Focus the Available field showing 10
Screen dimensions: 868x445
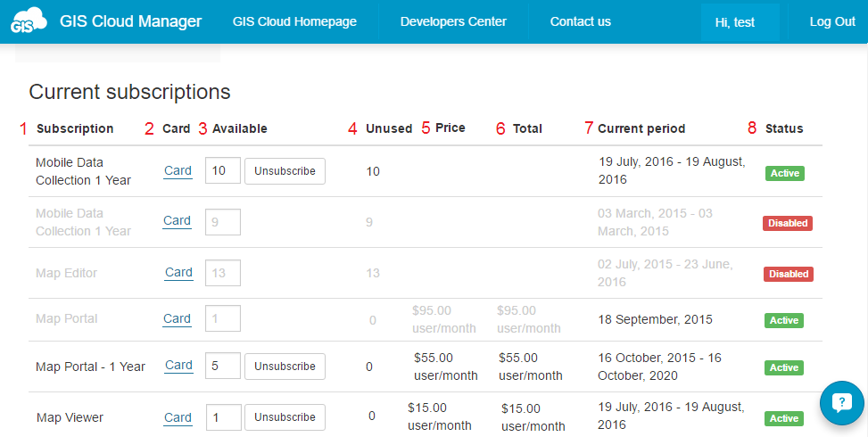223,170
